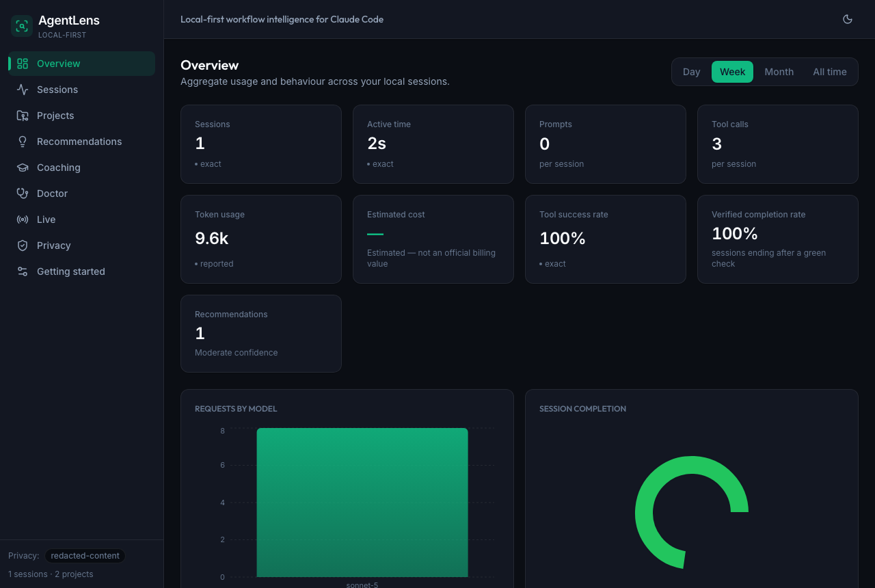Select the Week time range
The width and height of the screenshot is (875, 588).
tap(732, 72)
